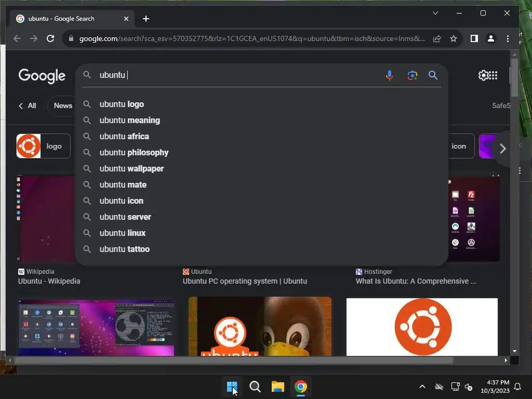Click the horizontal scrollbar thumb
The height and width of the screenshot is (399, 532).
tap(233, 361)
